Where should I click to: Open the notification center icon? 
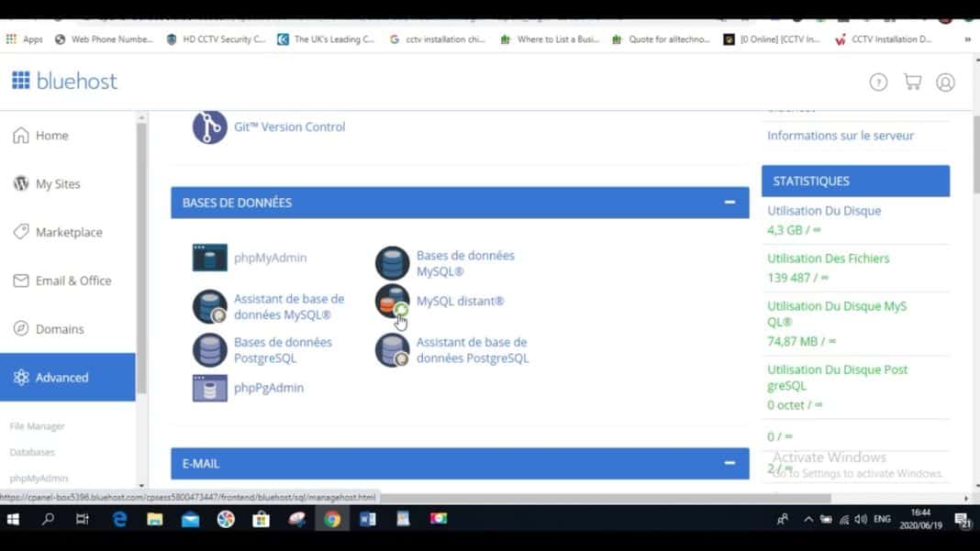tap(962, 520)
